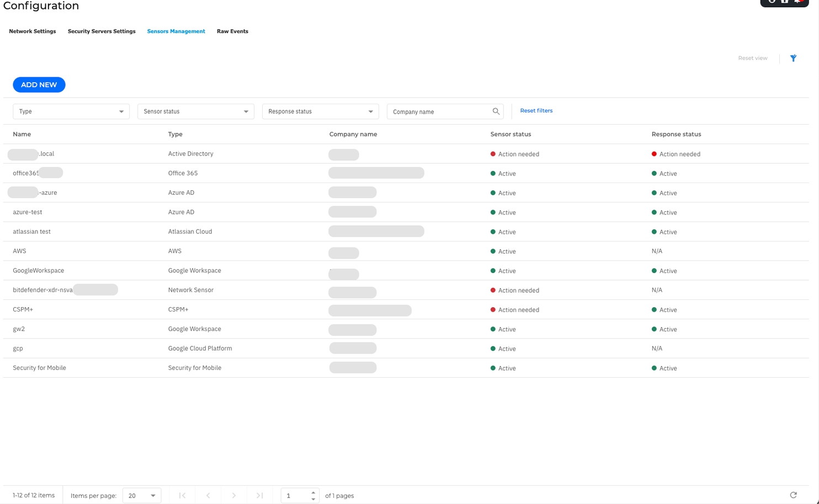Open the Sensor status dropdown

tap(195, 111)
